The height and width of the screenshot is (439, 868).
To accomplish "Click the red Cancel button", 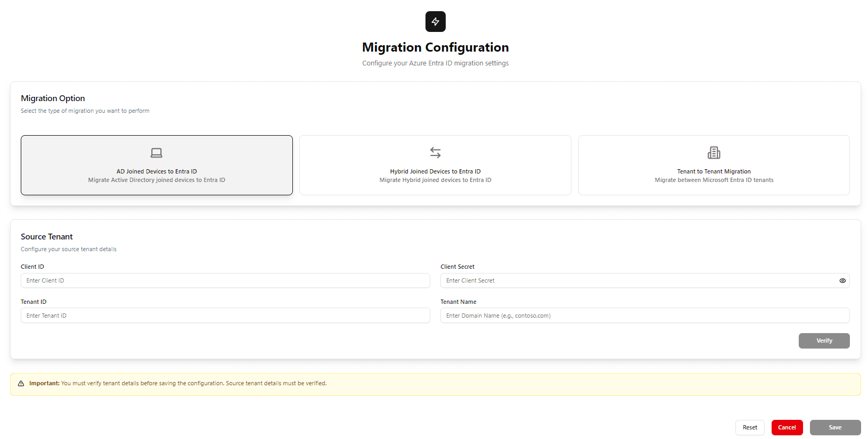I will point(787,427).
